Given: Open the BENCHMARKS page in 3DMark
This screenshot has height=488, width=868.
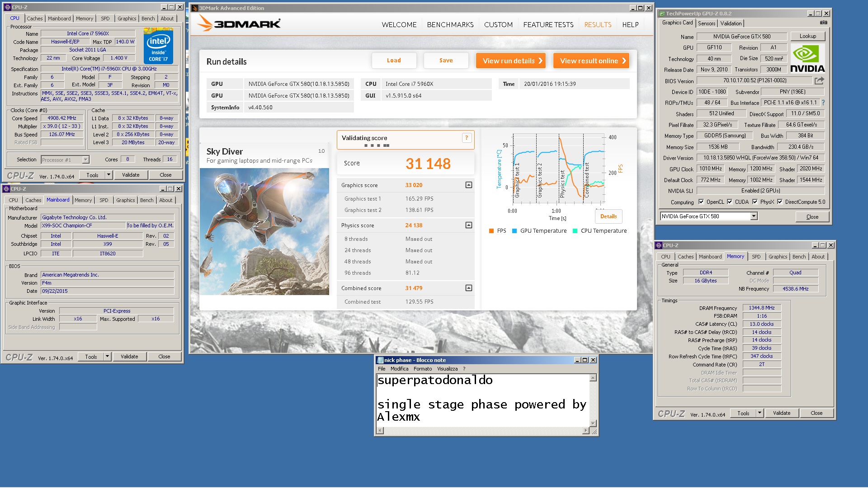Looking at the screenshot, I should pyautogui.click(x=450, y=25).
